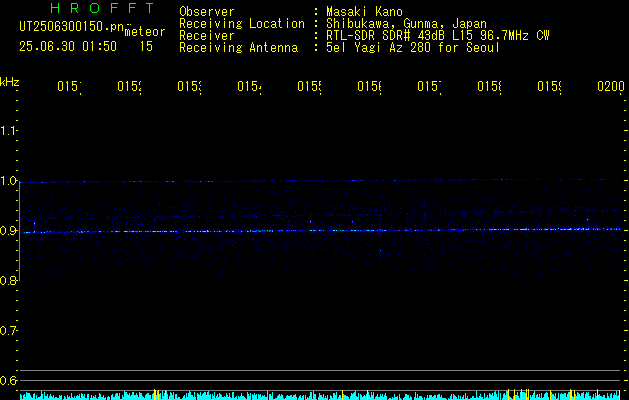Click the 0152 time axis marker

tap(129, 86)
